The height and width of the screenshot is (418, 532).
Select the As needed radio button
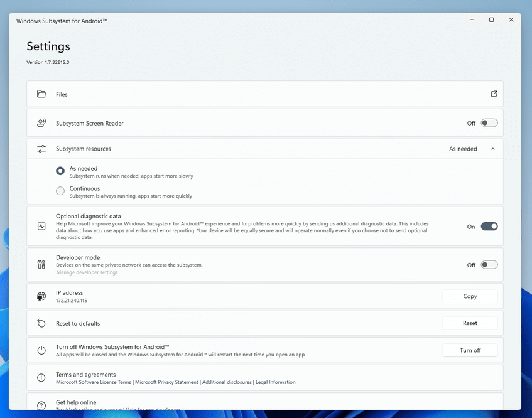coord(60,171)
